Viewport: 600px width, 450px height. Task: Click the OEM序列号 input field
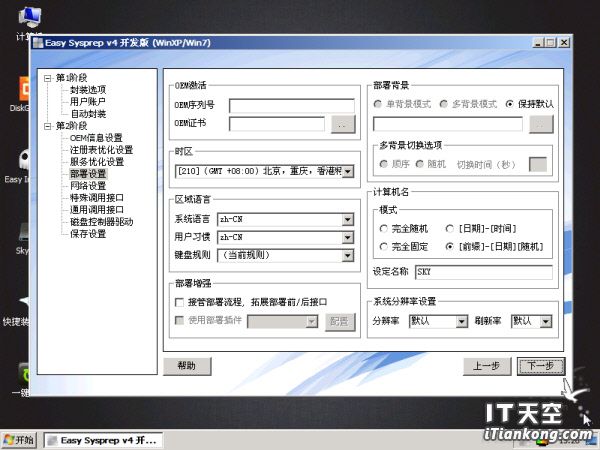[x=292, y=106]
